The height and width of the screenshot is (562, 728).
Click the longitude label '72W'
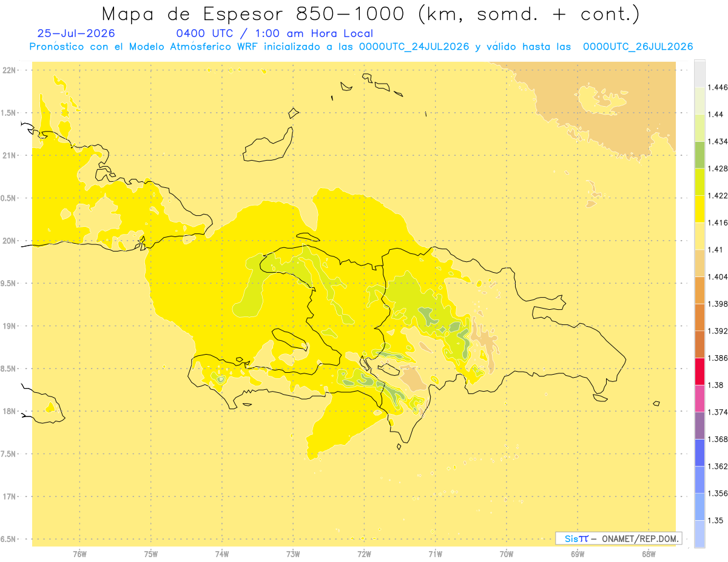click(364, 554)
